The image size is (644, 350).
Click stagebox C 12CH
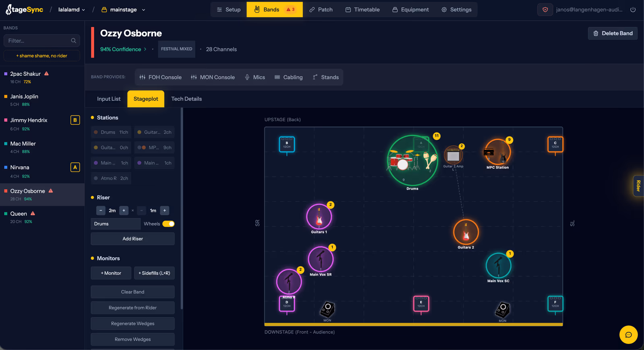click(555, 145)
